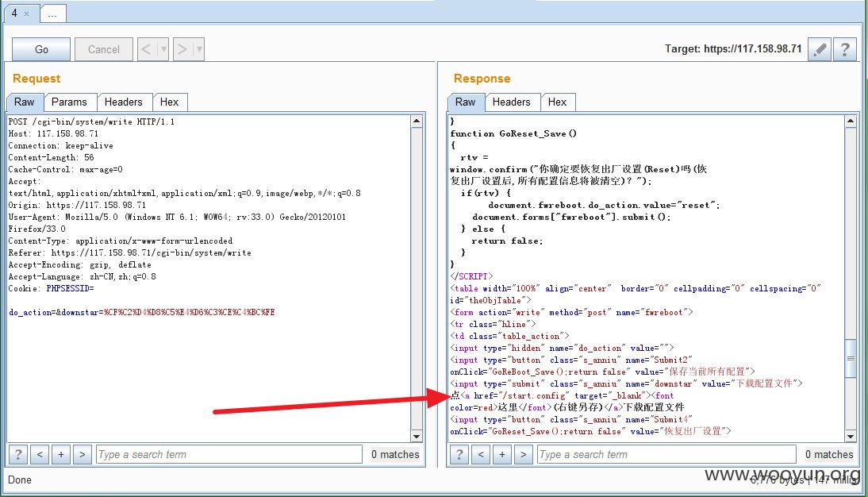Switch to Request Raw tab
The height and width of the screenshot is (497, 868).
pyautogui.click(x=25, y=102)
